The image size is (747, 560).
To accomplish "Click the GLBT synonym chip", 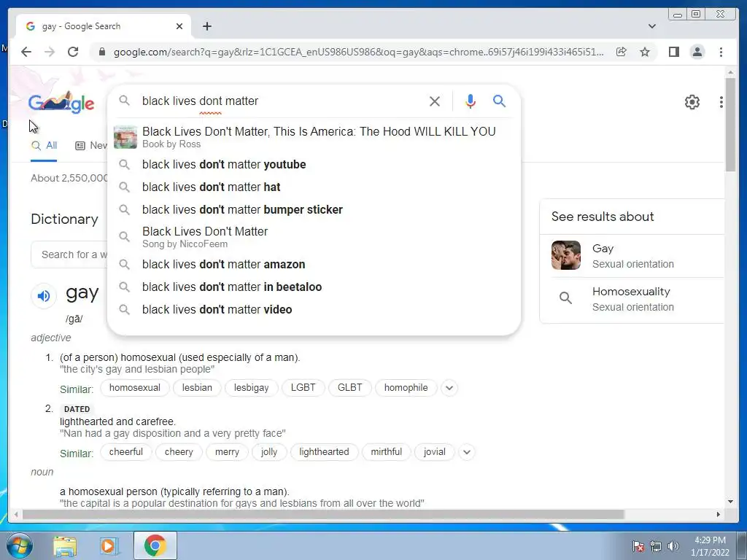I will (350, 388).
